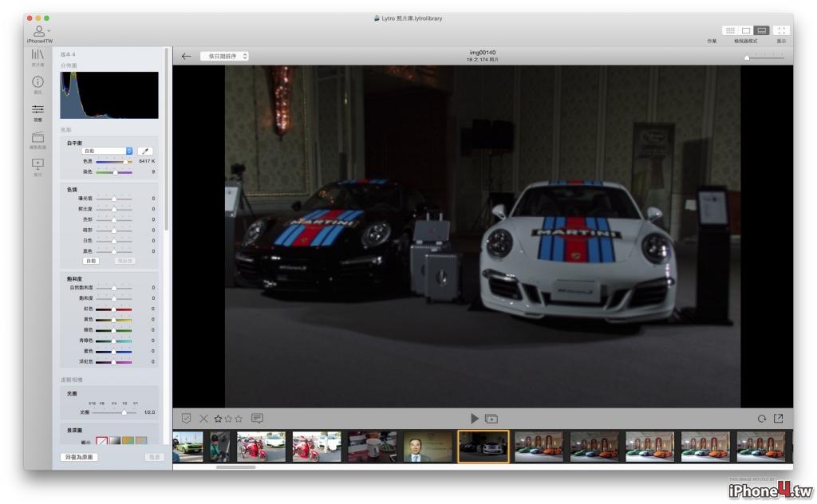Click the red saturation slider
The image size is (817, 504).
114,309
